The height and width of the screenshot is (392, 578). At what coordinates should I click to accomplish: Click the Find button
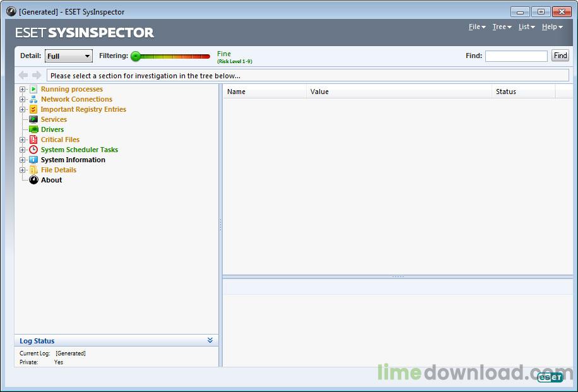pos(560,56)
